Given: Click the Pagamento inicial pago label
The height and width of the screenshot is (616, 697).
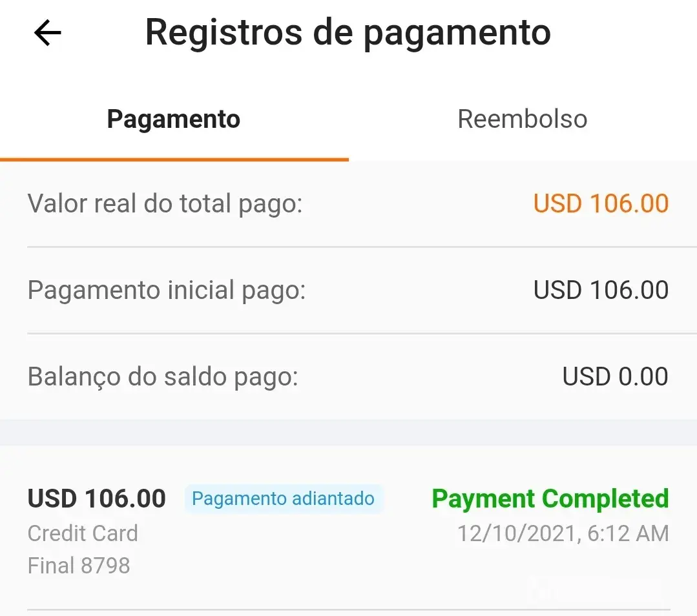Looking at the screenshot, I should [x=166, y=291].
